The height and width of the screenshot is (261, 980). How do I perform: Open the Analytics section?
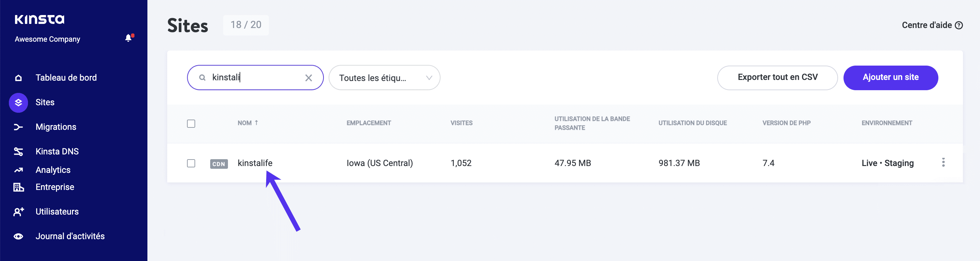53,169
